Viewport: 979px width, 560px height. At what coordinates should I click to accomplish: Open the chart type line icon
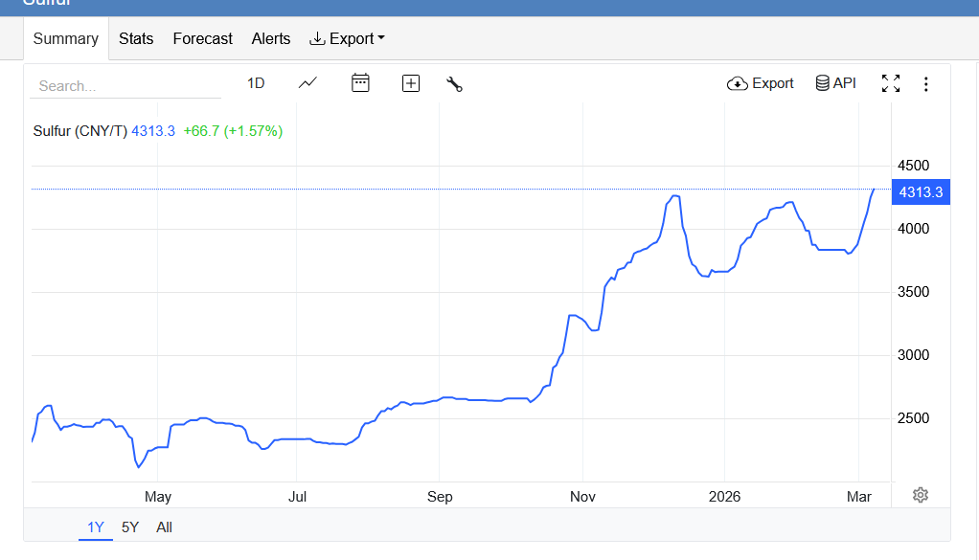[x=307, y=83]
